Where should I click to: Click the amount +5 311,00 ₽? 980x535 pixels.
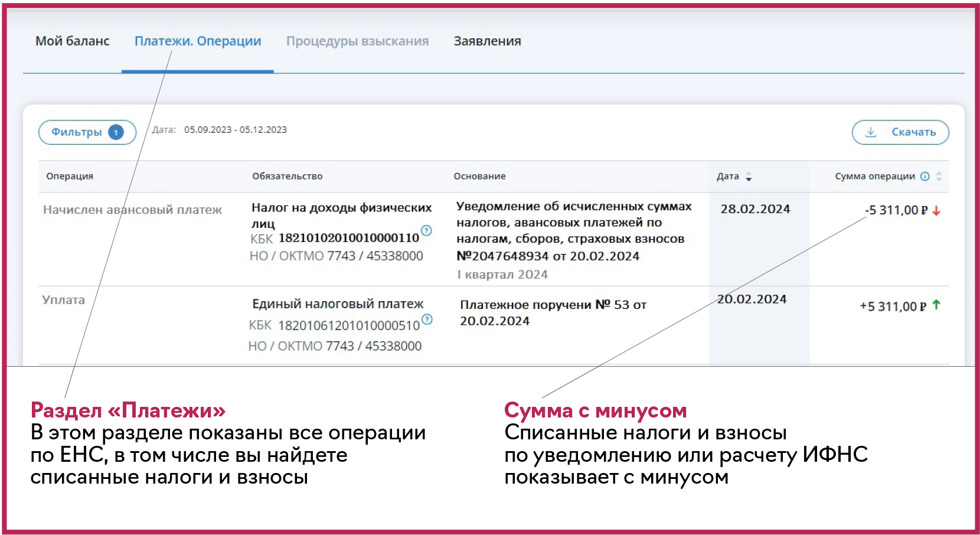[x=893, y=306]
